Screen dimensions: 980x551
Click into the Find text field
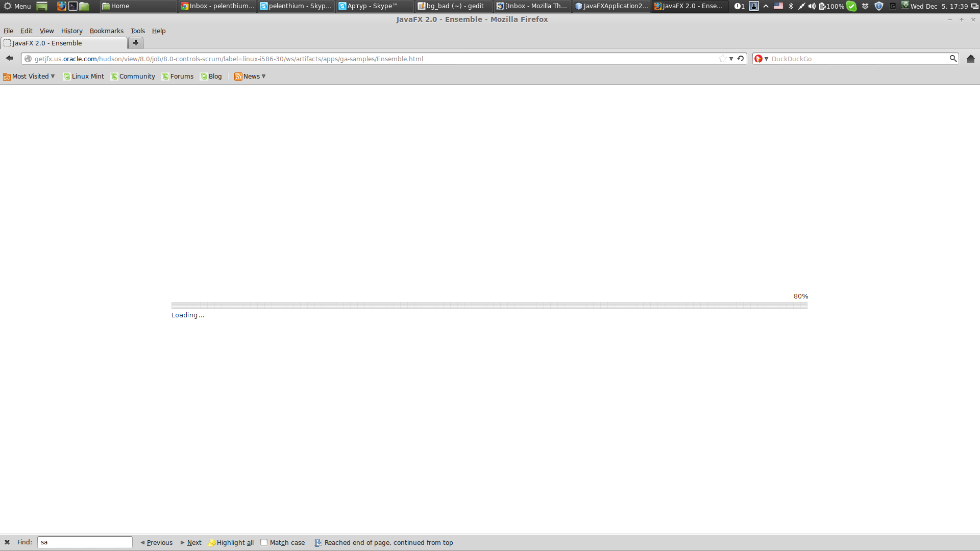85,542
